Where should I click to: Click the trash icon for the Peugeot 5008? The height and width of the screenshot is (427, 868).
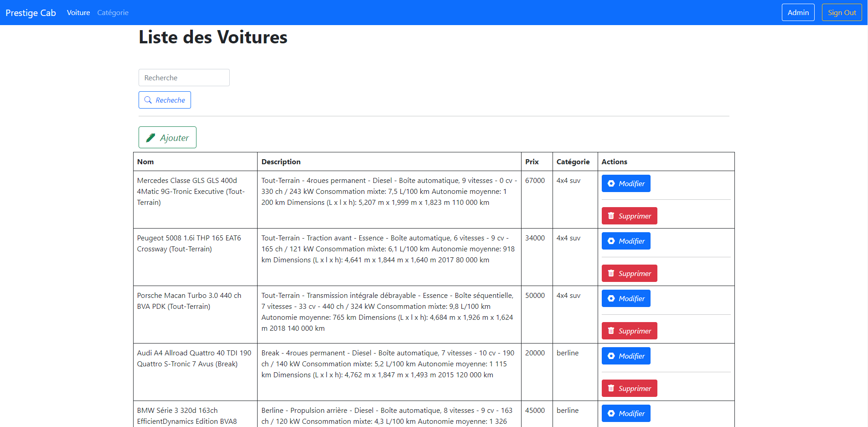[x=611, y=273]
